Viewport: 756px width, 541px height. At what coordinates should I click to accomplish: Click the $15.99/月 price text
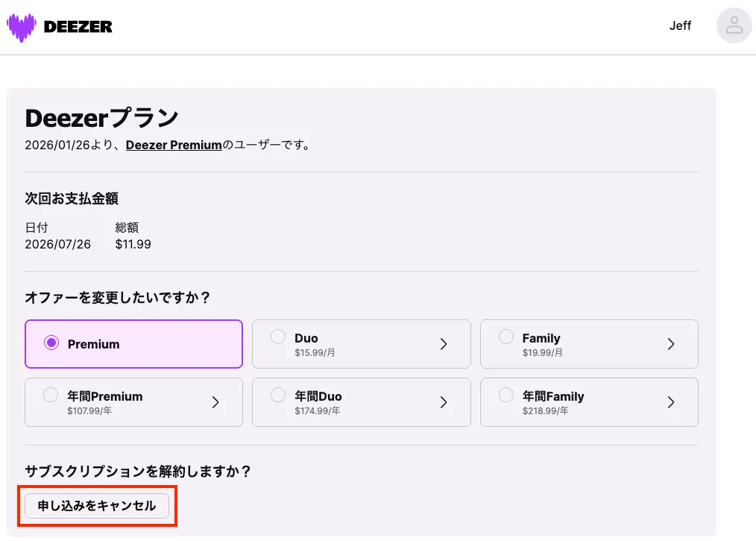[315, 353]
